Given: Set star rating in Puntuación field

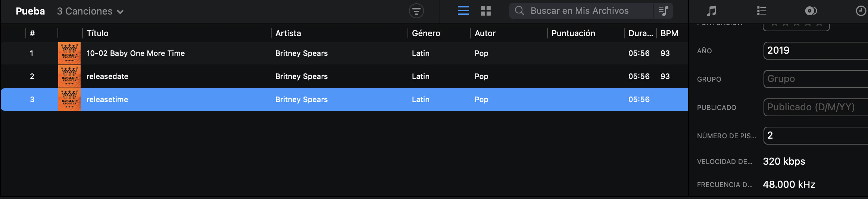Looking at the screenshot, I should (796, 25).
